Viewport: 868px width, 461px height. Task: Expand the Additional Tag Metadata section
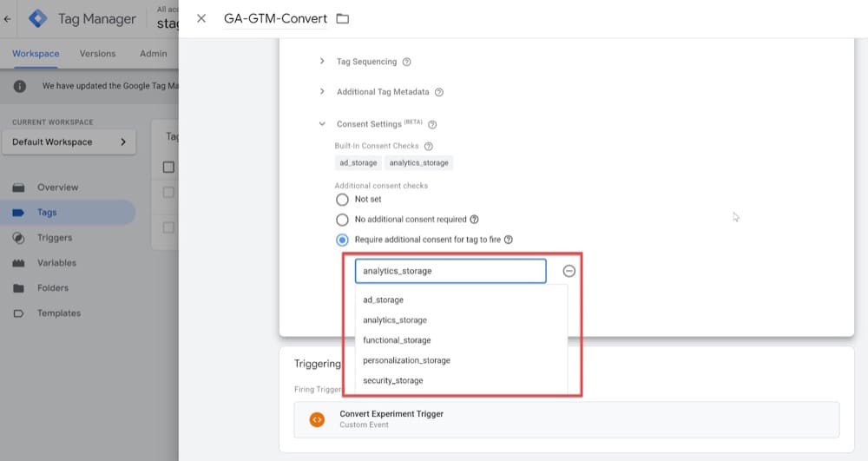(x=322, y=91)
